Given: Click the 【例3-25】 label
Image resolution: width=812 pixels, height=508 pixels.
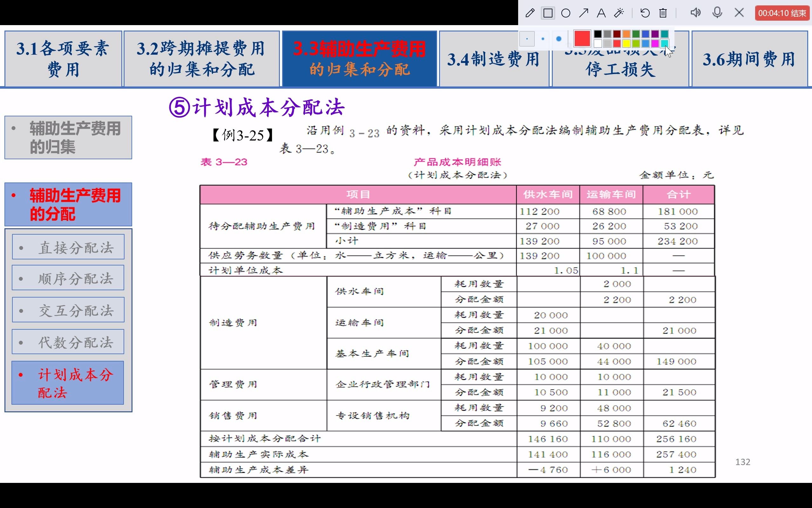Looking at the screenshot, I should [x=242, y=135].
